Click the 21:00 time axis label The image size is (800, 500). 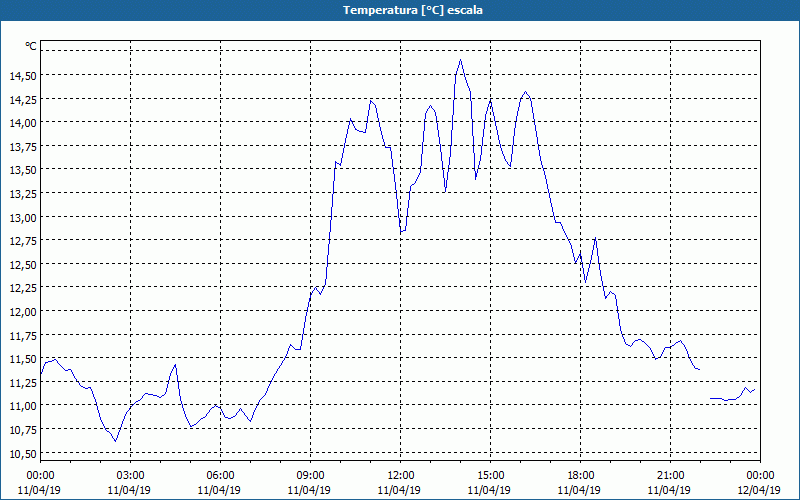coord(671,476)
